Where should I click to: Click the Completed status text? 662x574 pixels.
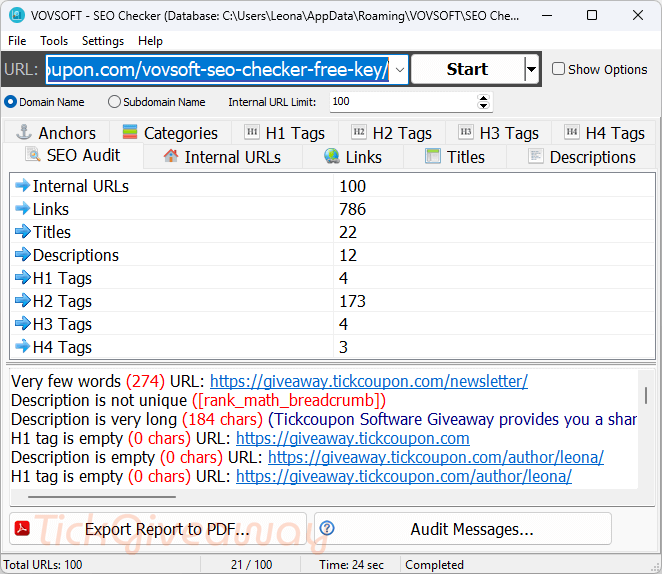pyautogui.click(x=434, y=565)
